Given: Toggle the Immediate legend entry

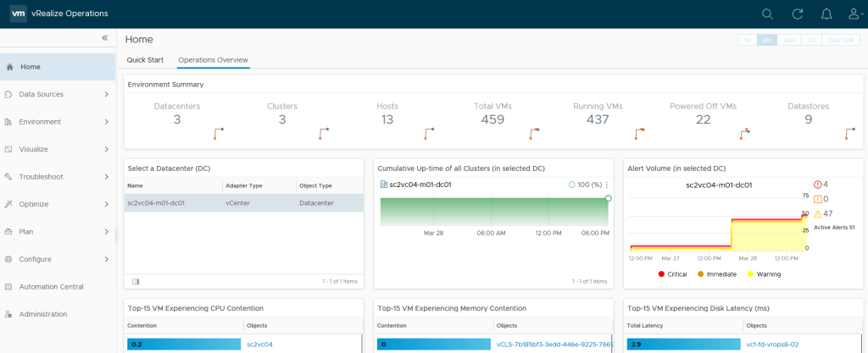Looking at the screenshot, I should [721, 274].
